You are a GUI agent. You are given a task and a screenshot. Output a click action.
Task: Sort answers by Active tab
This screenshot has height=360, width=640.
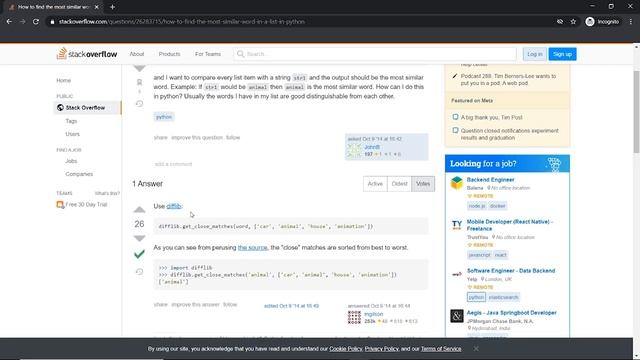pos(375,184)
